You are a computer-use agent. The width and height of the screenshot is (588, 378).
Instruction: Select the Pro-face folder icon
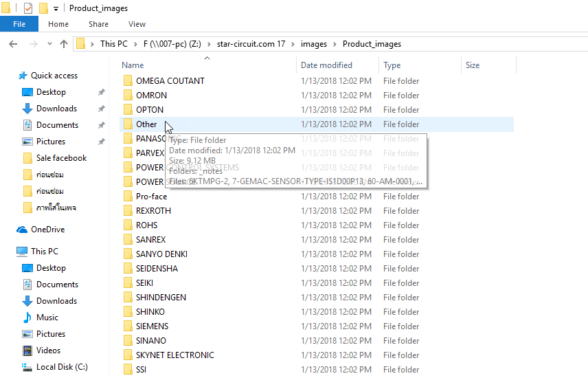(128, 197)
